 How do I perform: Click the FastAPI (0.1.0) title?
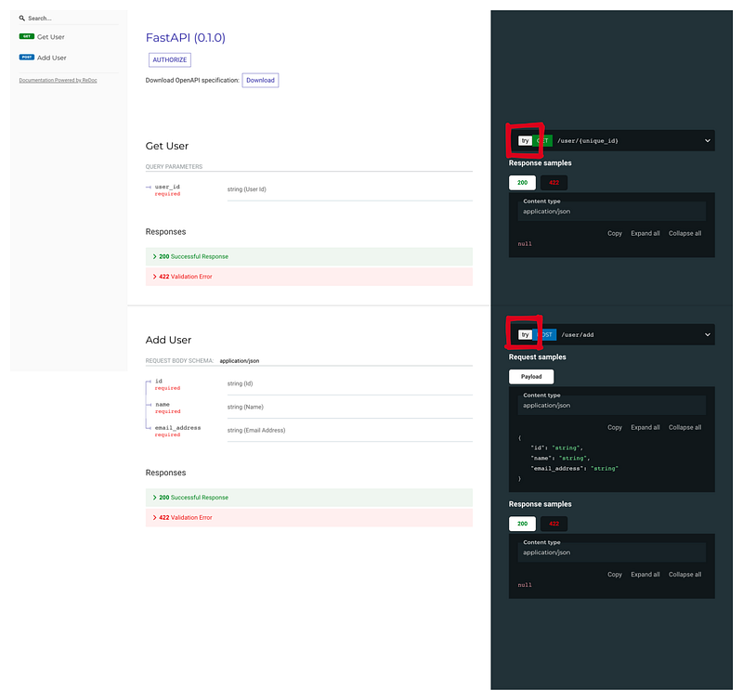(x=185, y=38)
